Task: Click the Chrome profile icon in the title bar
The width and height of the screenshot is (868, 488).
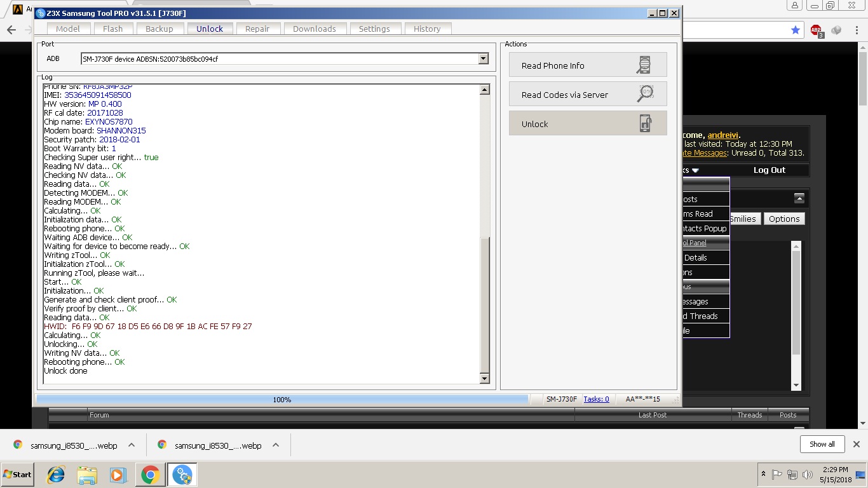Action: tap(795, 6)
